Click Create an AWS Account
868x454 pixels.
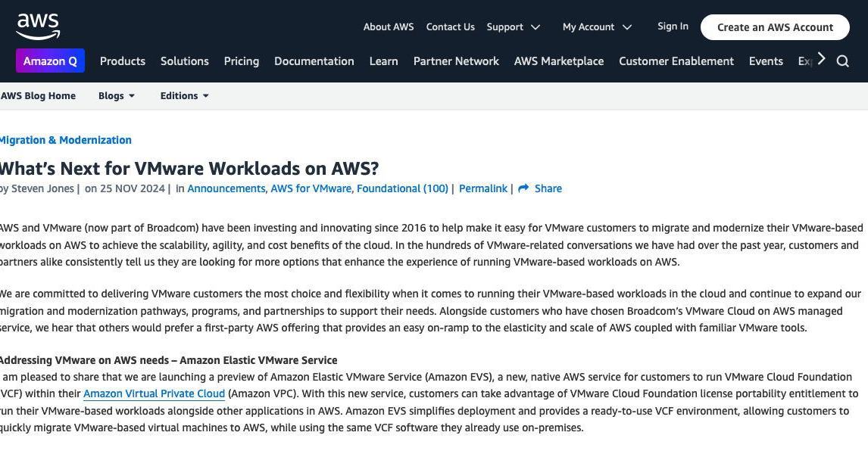click(774, 26)
